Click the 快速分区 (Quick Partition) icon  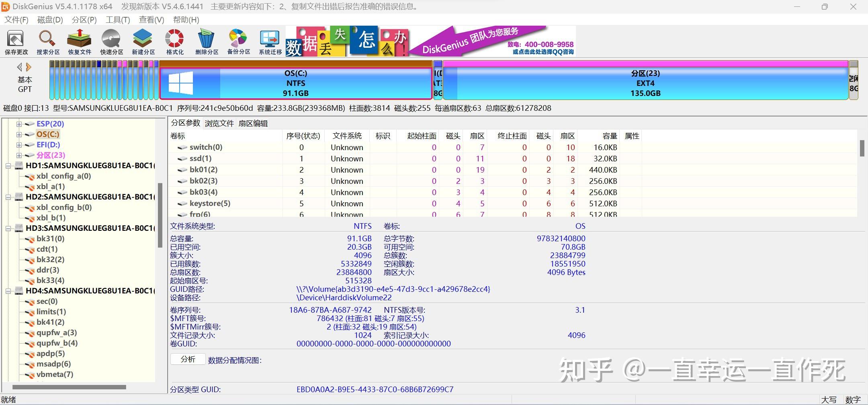[x=111, y=41]
